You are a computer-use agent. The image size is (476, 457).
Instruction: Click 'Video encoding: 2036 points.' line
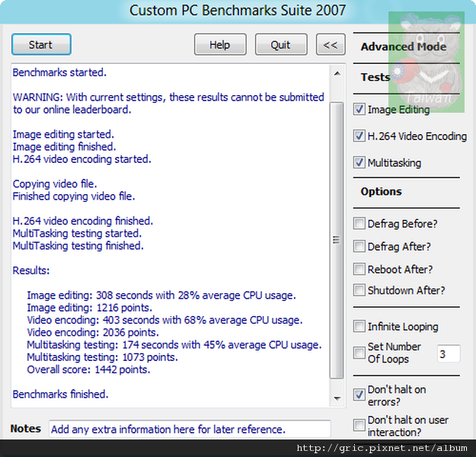point(93,333)
